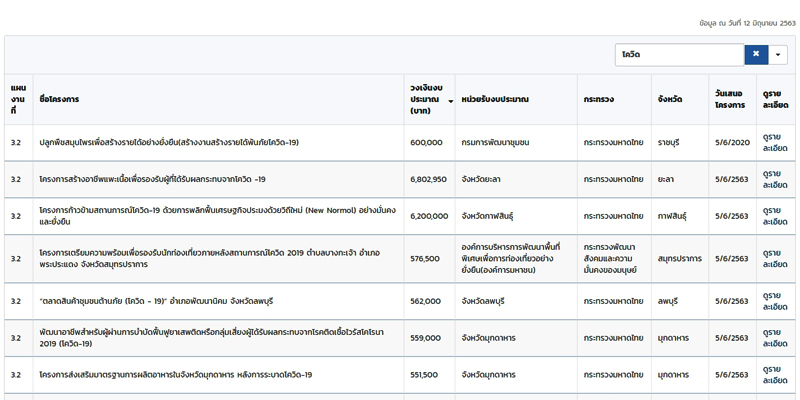Image resolution: width=800 pixels, height=400 pixels.
Task: Open the dropdown caret beside the search box
Action: 779,54
